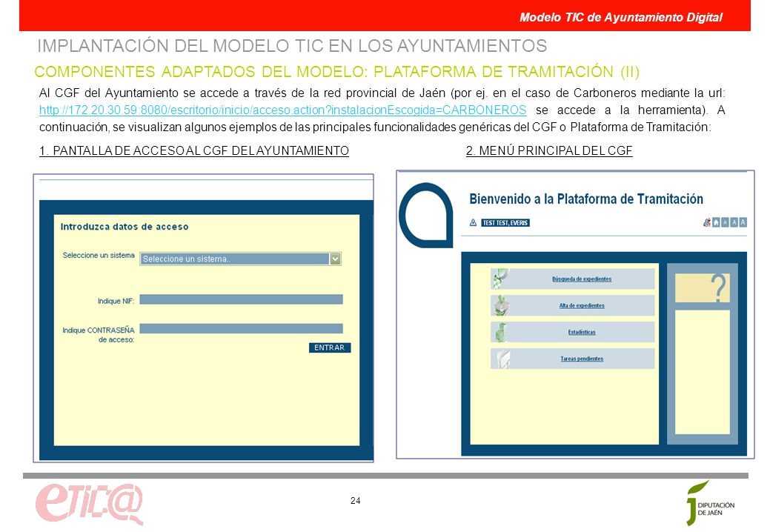Image resolution: width=770 pixels, height=532 pixels.
Task: Select the 'TEST TEST, EVERIS' user label
Action: pyautogui.click(x=505, y=223)
